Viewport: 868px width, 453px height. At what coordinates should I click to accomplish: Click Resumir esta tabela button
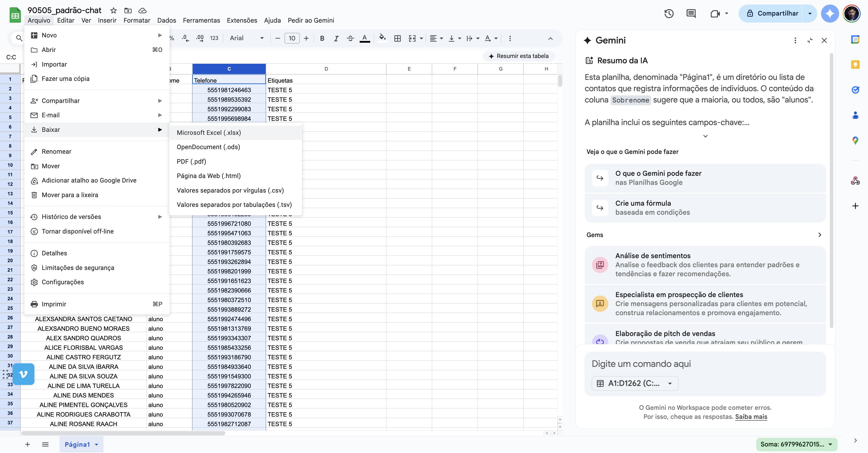click(519, 56)
